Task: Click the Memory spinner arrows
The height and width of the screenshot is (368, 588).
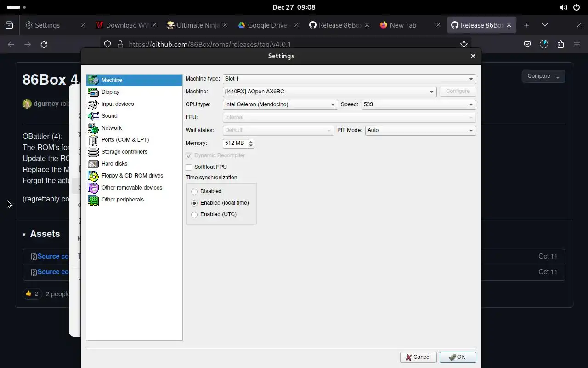Action: [x=251, y=144]
